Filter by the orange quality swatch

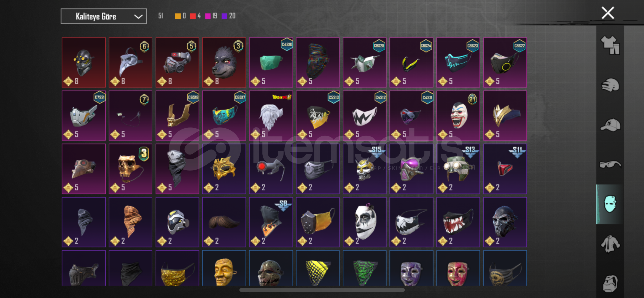coord(178,16)
